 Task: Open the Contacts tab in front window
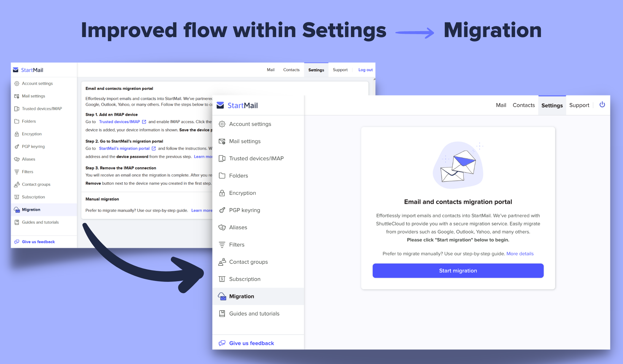[524, 105]
